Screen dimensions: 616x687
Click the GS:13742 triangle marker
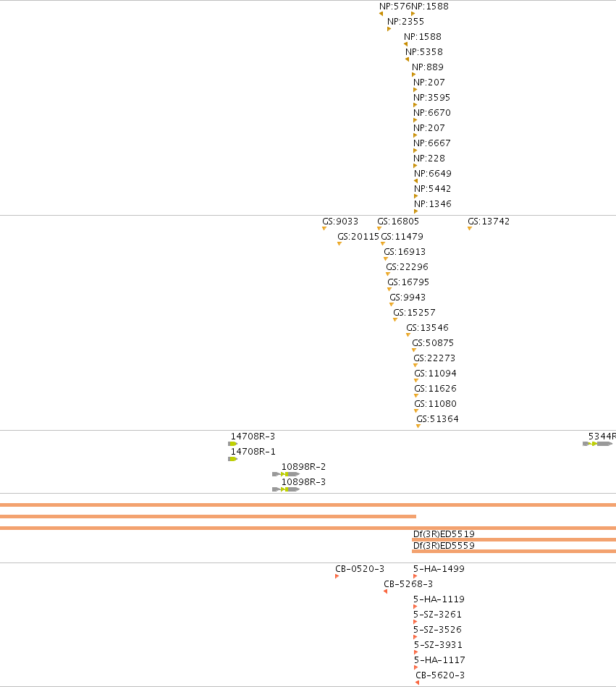point(470,228)
